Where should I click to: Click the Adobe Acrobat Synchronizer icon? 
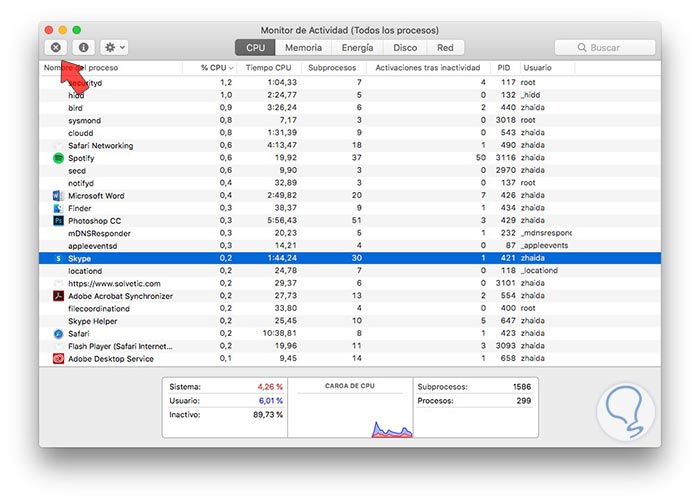coord(58,296)
